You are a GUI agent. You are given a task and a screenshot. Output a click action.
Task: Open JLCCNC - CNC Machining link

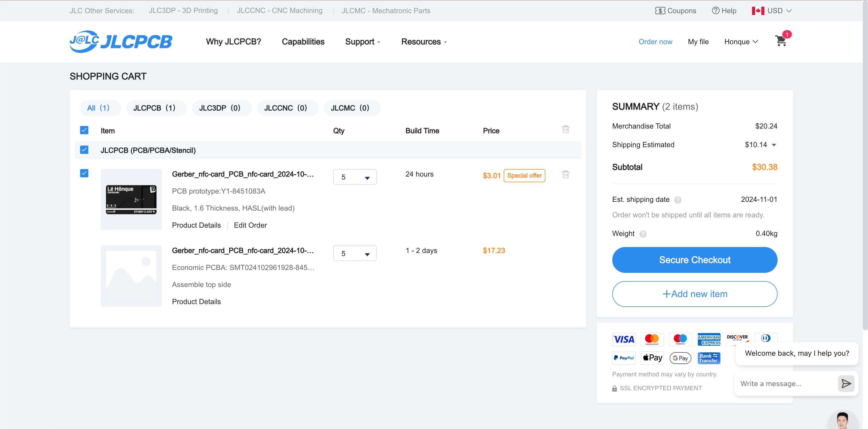[x=280, y=11]
